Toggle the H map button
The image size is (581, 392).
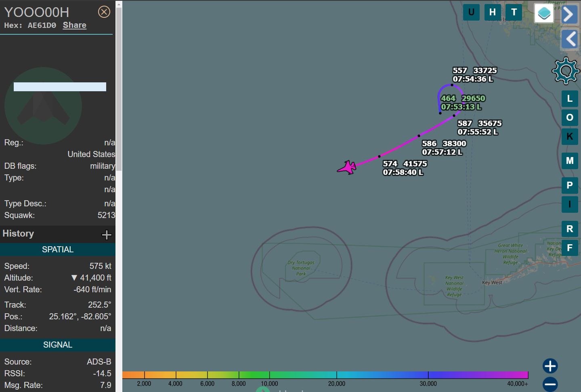(493, 12)
